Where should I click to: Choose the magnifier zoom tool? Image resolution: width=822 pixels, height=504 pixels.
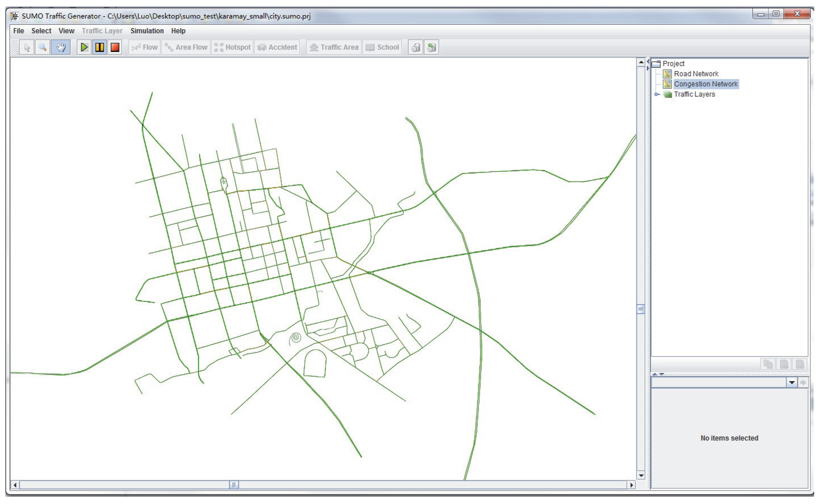pos(43,47)
